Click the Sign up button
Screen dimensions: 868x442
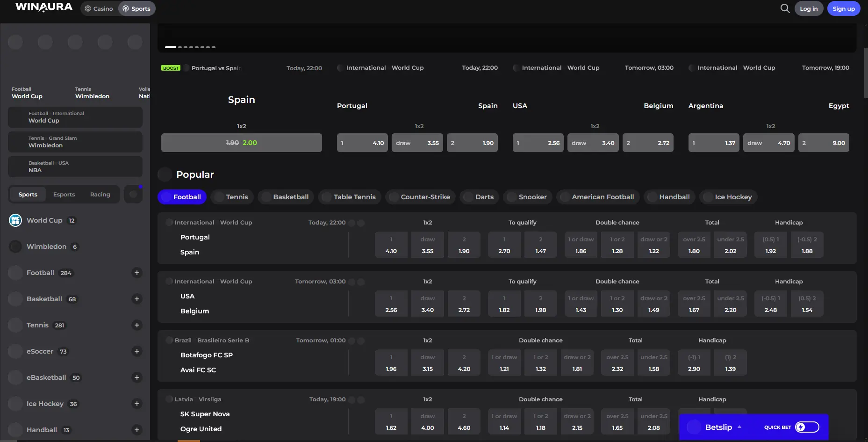[x=844, y=8]
